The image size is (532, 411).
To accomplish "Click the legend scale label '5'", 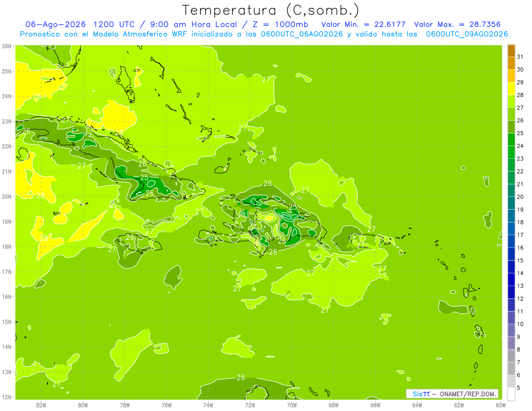I will 519,388.
